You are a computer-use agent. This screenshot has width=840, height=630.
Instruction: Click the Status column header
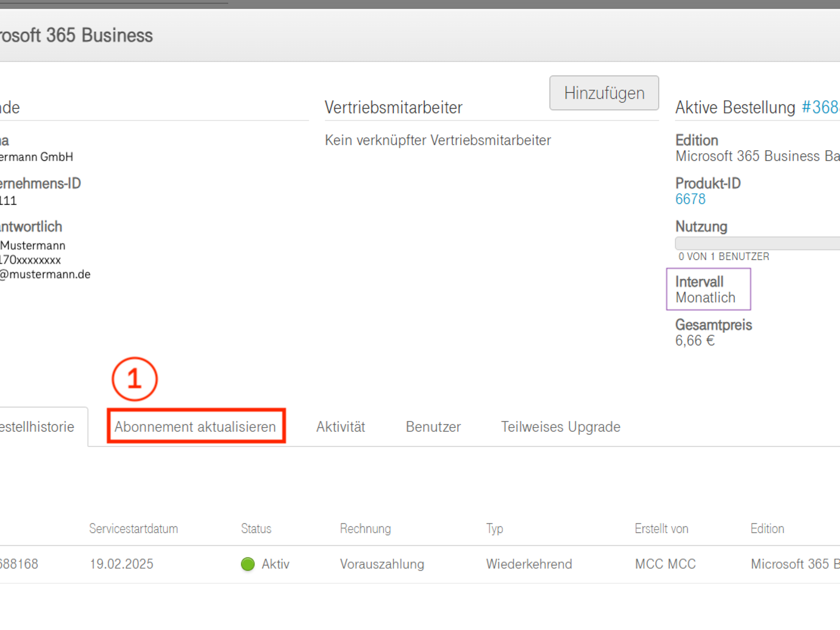pyautogui.click(x=256, y=528)
